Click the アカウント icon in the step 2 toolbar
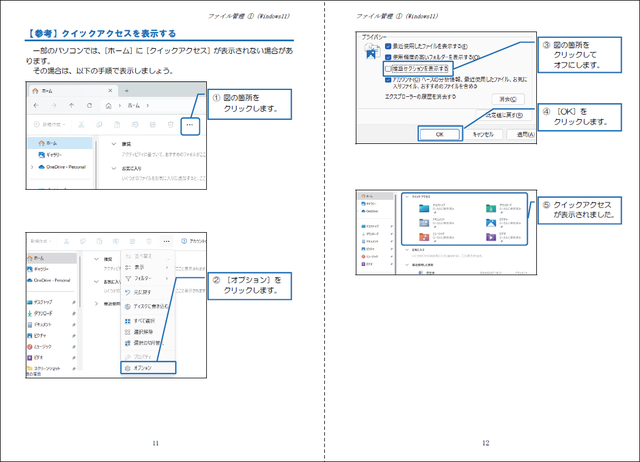The height and width of the screenshot is (462, 640). [x=184, y=241]
